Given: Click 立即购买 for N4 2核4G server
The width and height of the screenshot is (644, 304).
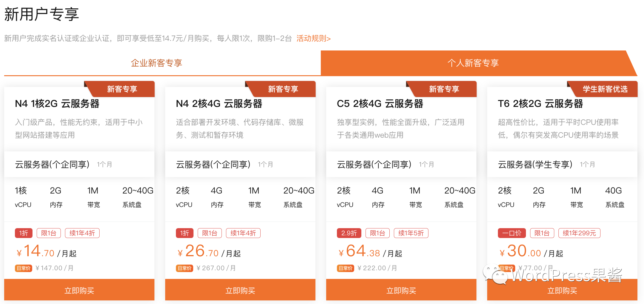Looking at the screenshot, I should click(x=240, y=290).
